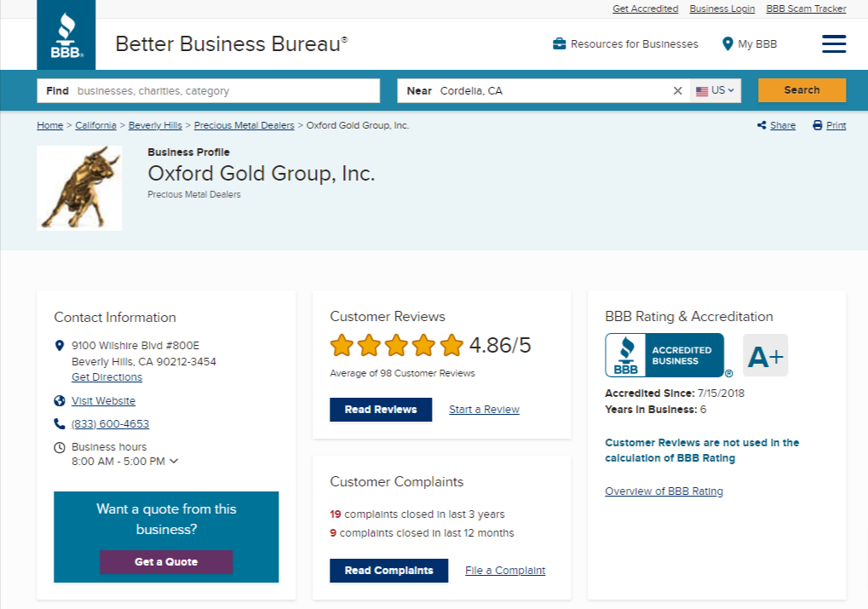Click the Print link text
The width and height of the screenshot is (868, 609).
836,126
